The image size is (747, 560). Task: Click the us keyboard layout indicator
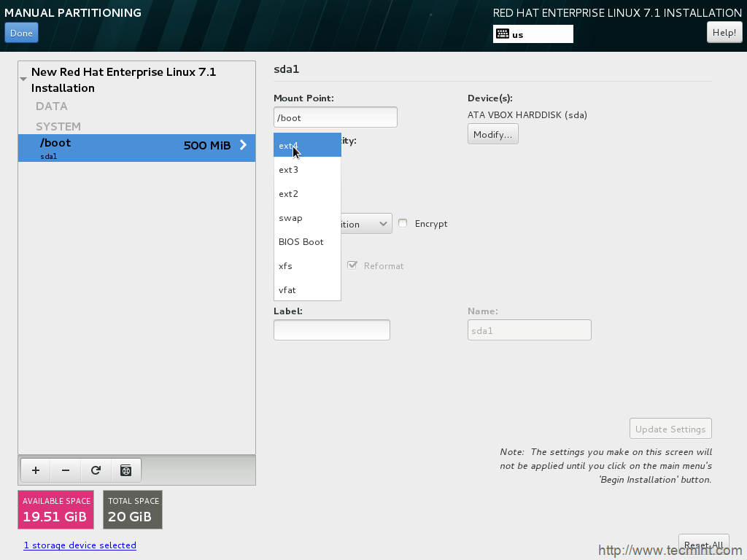click(533, 34)
